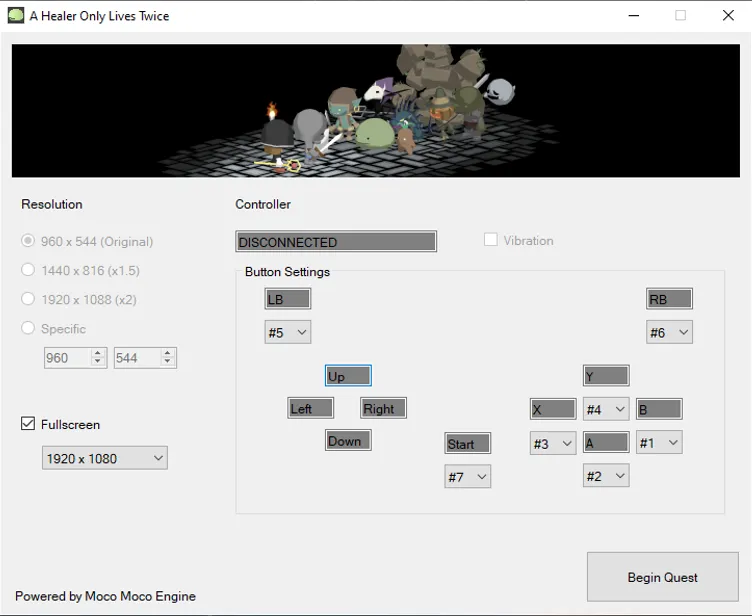Decrease the 544 height with down arrow
This screenshot has width=752, height=616.
(x=167, y=362)
